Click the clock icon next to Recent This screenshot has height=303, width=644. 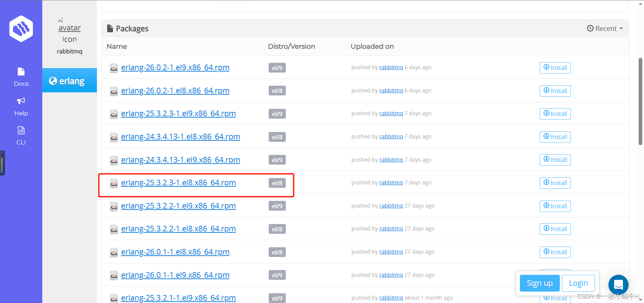point(590,29)
